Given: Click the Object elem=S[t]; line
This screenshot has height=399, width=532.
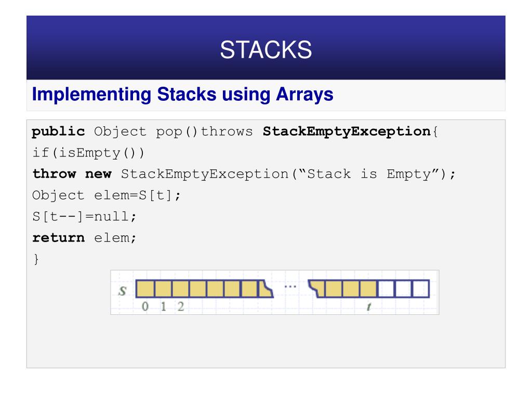Looking at the screenshot, I should click(x=106, y=195).
